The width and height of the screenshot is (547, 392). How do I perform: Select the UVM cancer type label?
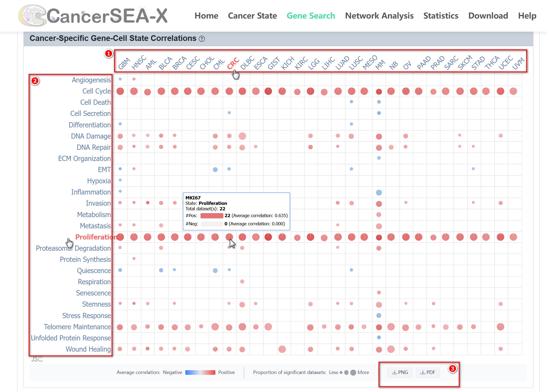[518, 64]
